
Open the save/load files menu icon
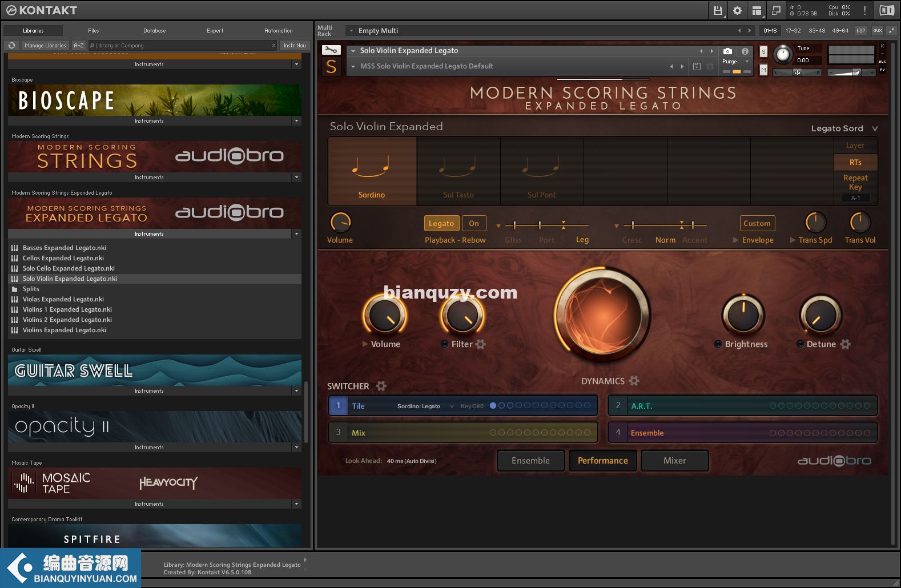point(718,10)
